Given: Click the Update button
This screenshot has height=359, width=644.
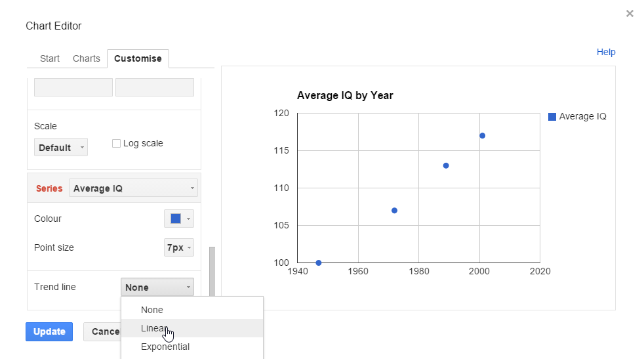Looking at the screenshot, I should coord(49,331).
